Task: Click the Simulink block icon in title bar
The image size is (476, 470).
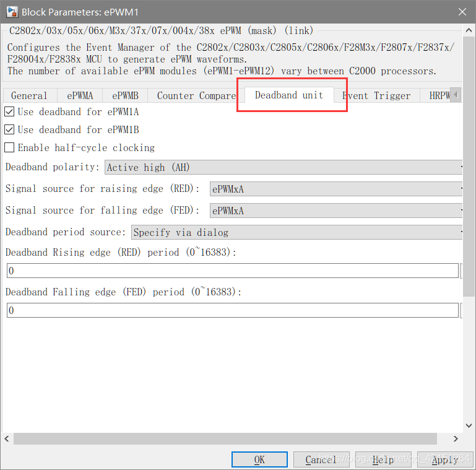Action: pos(12,12)
